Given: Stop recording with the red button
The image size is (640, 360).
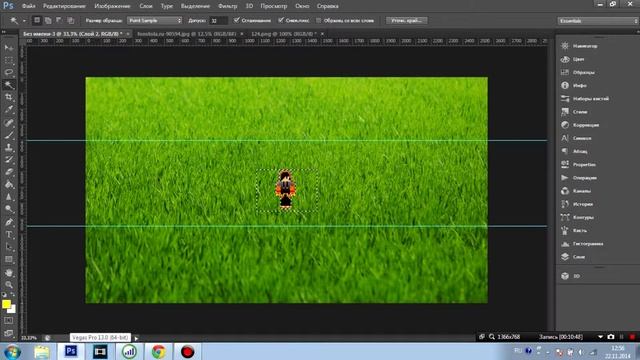Looking at the screenshot, I should coord(632,337).
